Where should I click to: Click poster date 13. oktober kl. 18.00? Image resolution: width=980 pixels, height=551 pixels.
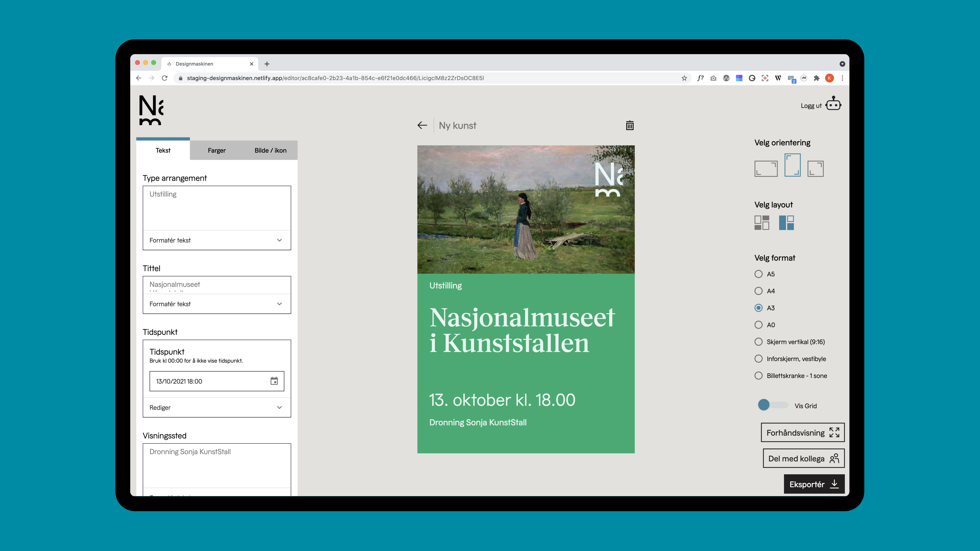(x=502, y=400)
